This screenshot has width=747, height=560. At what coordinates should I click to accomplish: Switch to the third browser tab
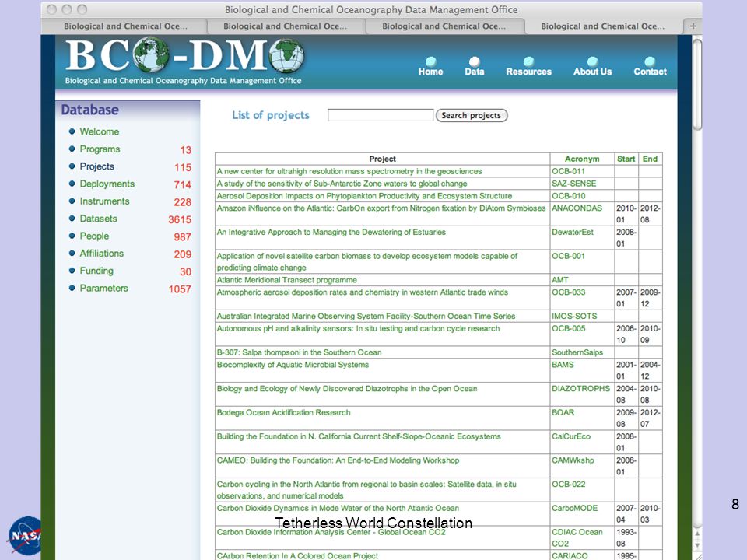[x=444, y=26]
